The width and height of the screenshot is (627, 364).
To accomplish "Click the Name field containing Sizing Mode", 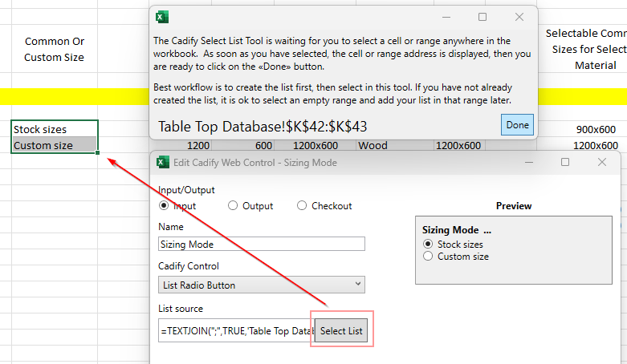I will pos(262,244).
